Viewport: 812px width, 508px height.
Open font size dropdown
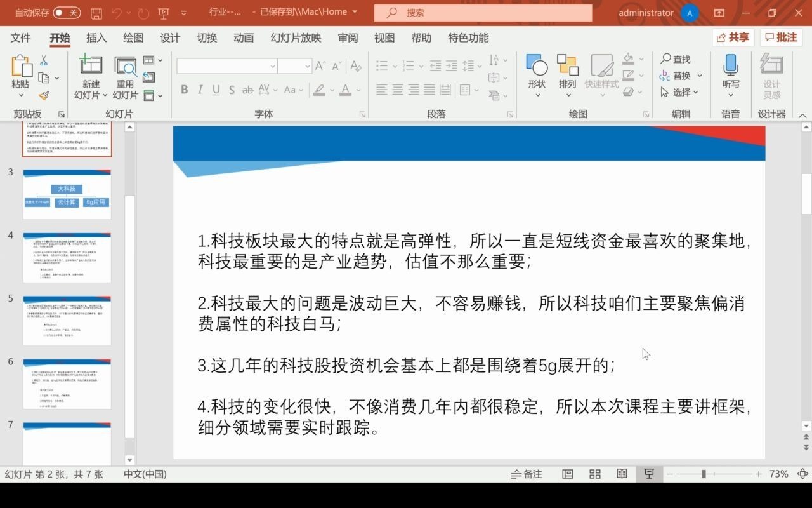(308, 66)
